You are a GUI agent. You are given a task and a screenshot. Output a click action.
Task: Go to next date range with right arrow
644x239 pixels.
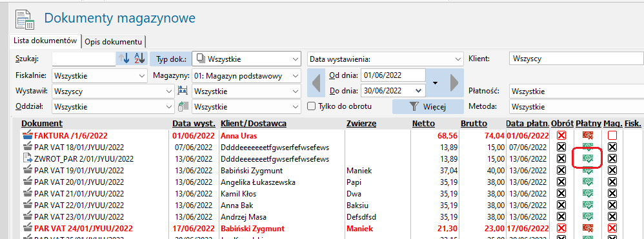[454, 83]
